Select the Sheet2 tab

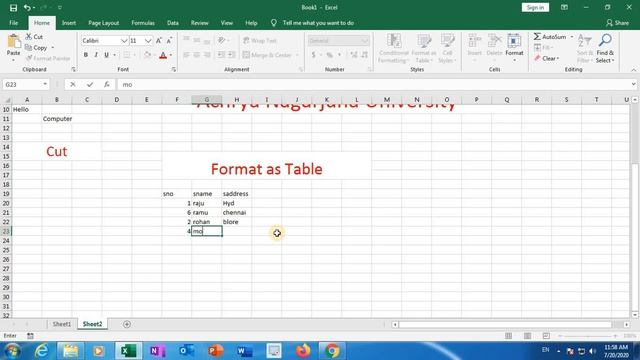(x=92, y=324)
